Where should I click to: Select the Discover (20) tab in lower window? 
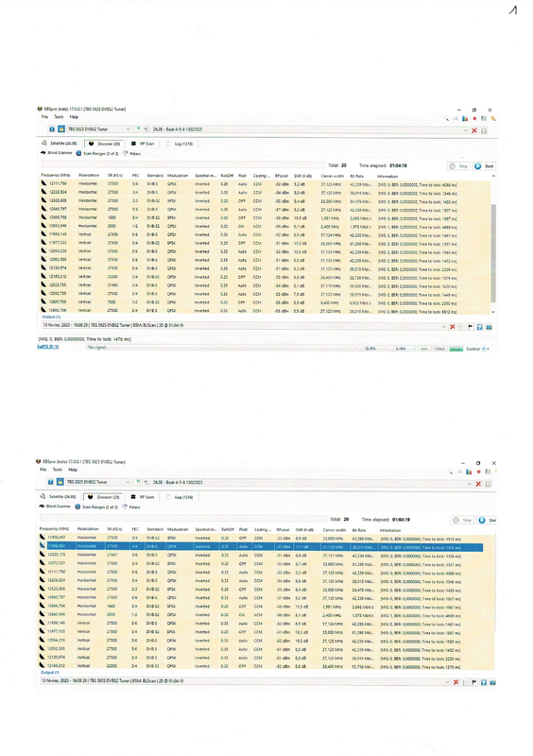click(x=104, y=497)
